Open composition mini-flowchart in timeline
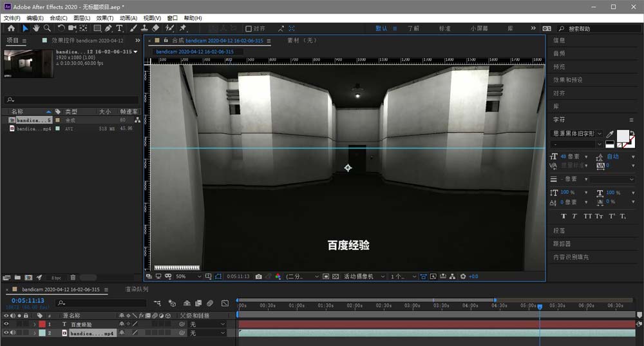Screen dimensions: 644x346 pos(157,303)
